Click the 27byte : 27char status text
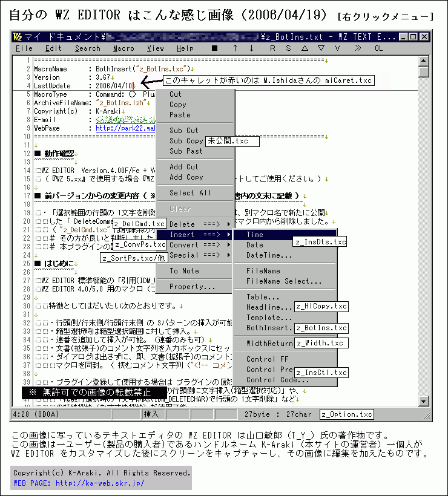The width and height of the screenshot is (448, 496). [x=278, y=414]
